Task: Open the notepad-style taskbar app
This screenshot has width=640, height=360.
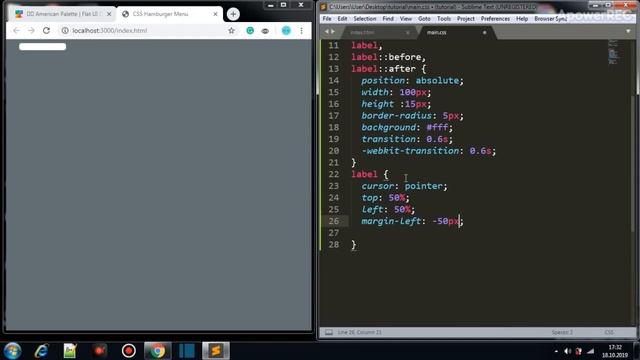Action: click(70, 351)
